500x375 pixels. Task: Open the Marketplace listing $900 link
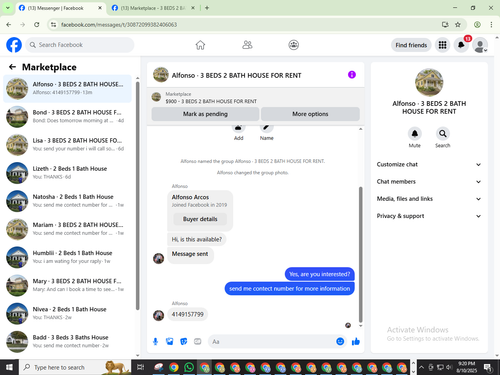coord(211,101)
